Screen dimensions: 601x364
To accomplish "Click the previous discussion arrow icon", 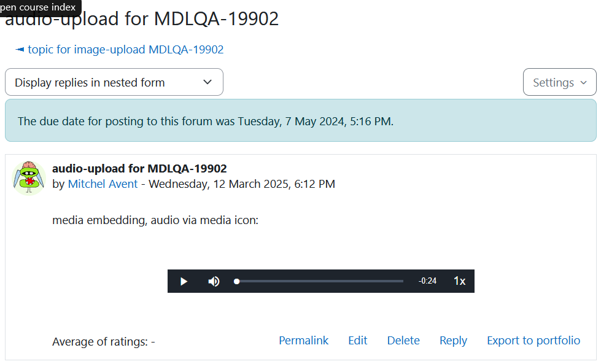I will point(20,50).
